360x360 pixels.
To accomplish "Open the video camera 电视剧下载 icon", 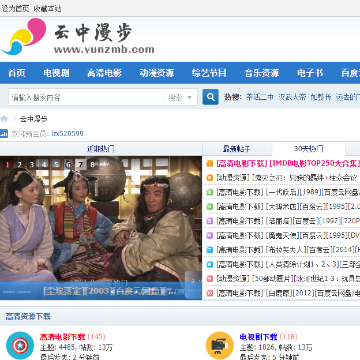I will point(219,346).
